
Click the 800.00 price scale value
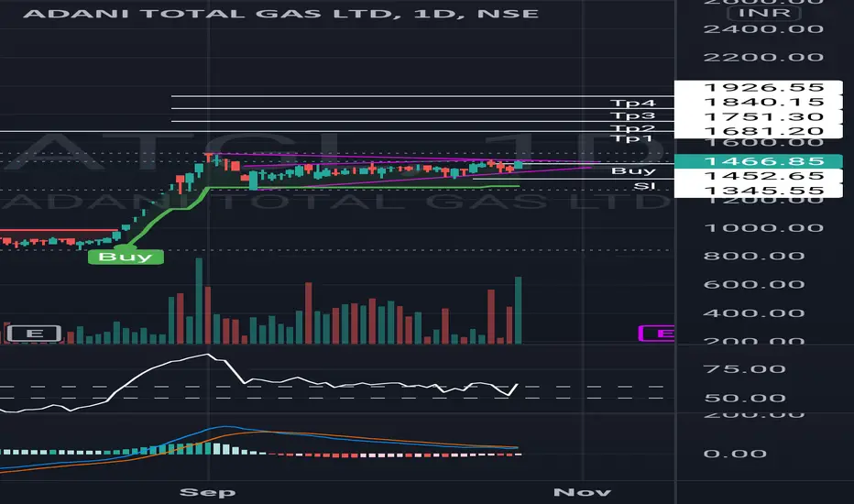pos(754,256)
